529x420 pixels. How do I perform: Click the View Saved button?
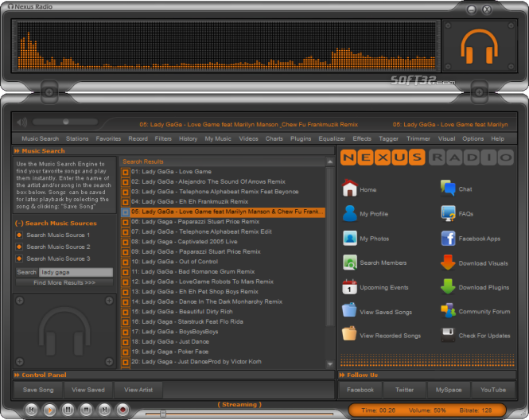click(x=88, y=390)
